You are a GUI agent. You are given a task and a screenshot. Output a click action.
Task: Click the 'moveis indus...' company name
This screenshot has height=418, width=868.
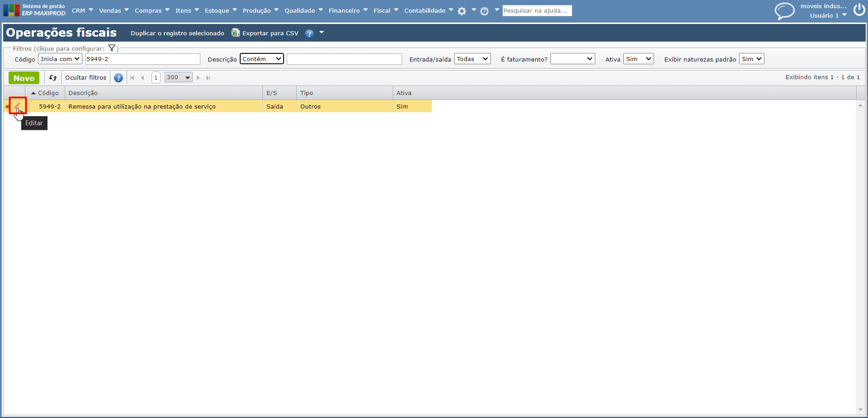point(823,6)
